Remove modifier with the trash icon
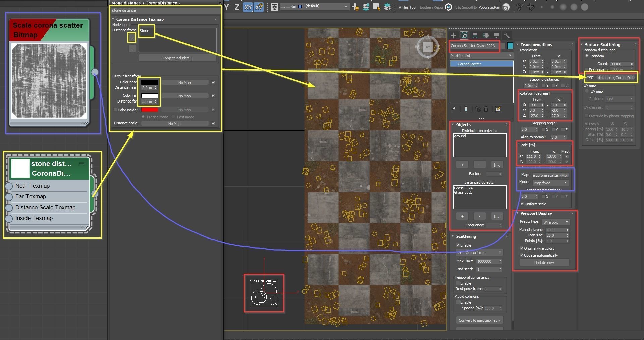 (x=486, y=109)
